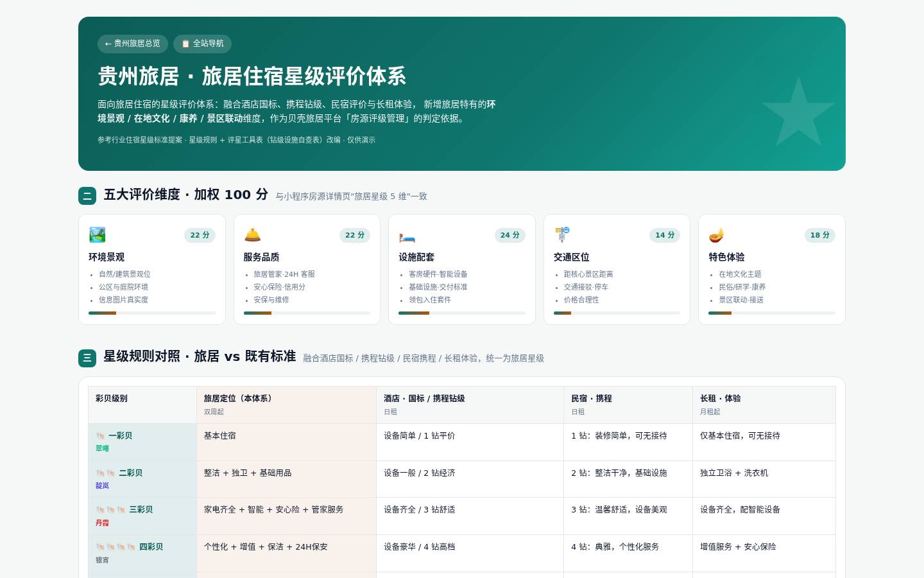Click the shell icons in 二彩贝 row

(x=105, y=473)
